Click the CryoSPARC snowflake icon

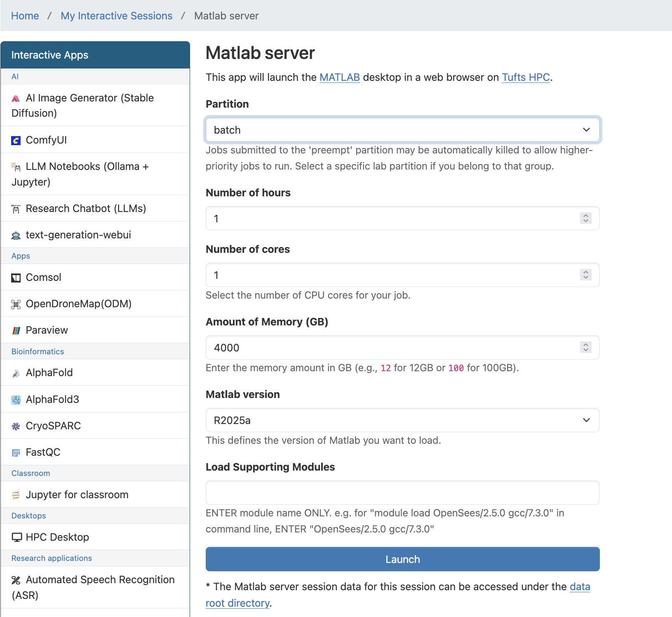click(x=16, y=426)
